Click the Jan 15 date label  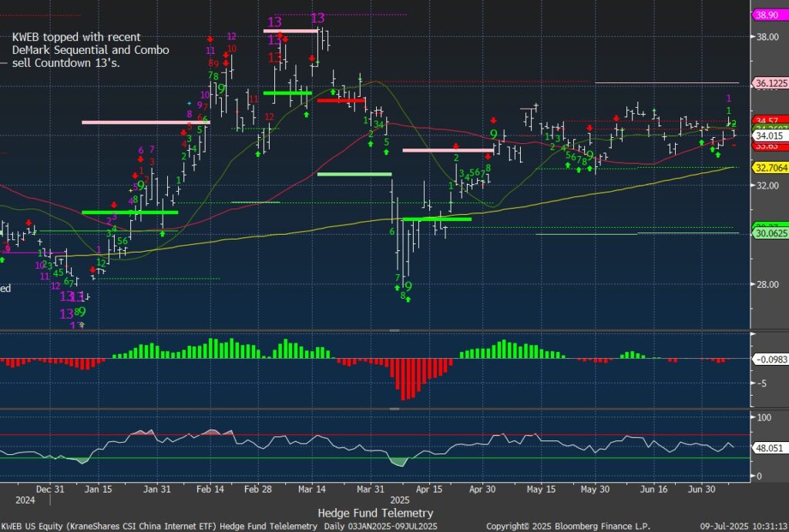[x=98, y=489]
